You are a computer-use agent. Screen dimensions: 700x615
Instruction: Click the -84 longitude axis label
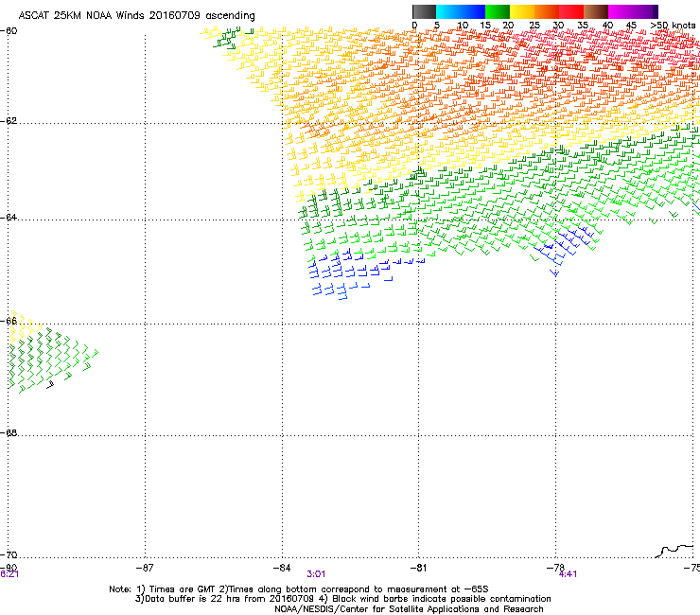[282, 568]
